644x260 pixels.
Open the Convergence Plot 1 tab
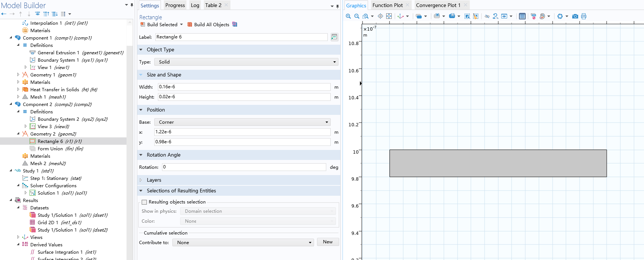[438, 5]
